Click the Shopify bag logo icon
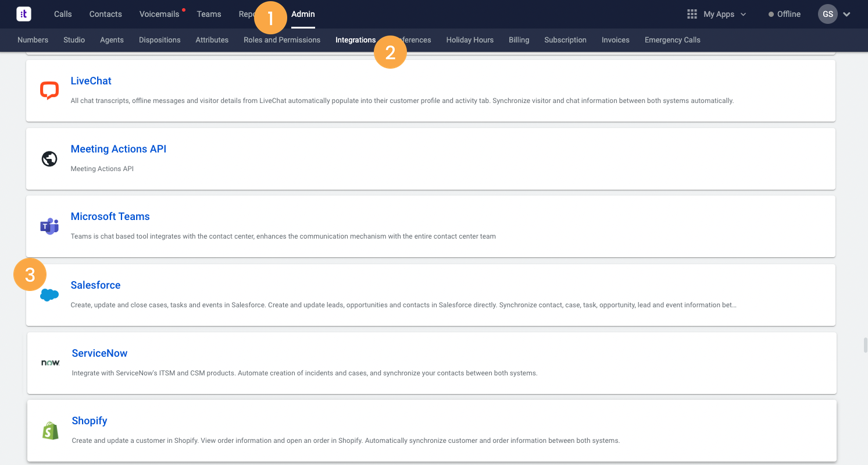This screenshot has height=465, width=868. point(51,431)
